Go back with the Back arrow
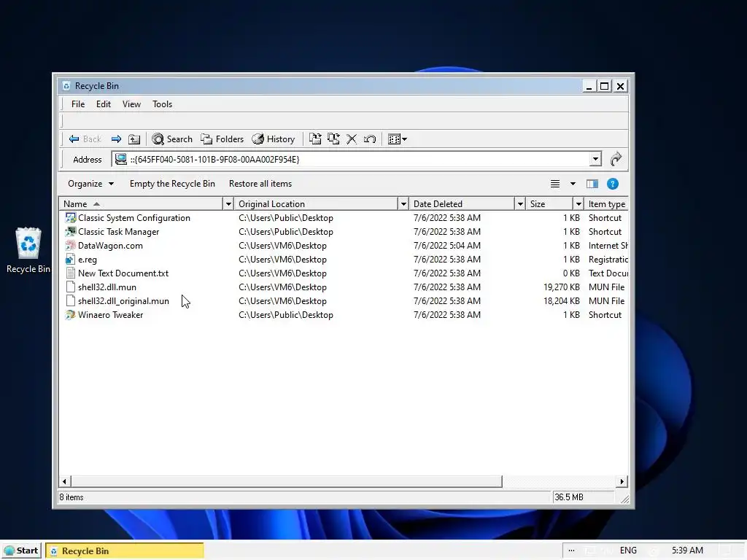Viewport: 747px width, 560px height. coord(85,139)
